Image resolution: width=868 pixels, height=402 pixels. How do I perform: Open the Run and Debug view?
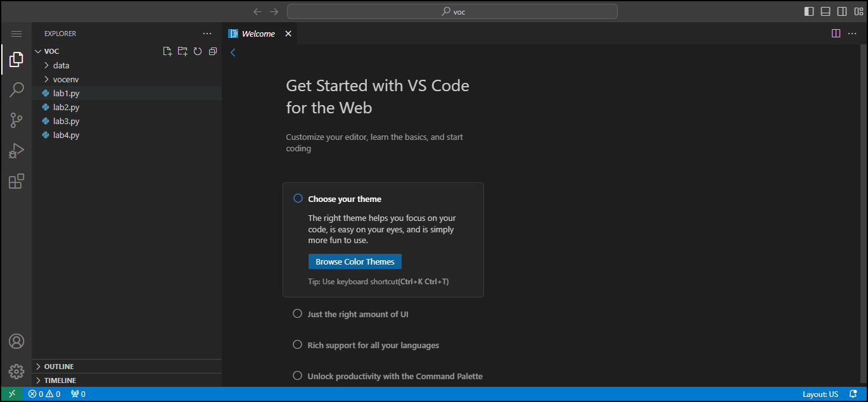[x=16, y=151]
